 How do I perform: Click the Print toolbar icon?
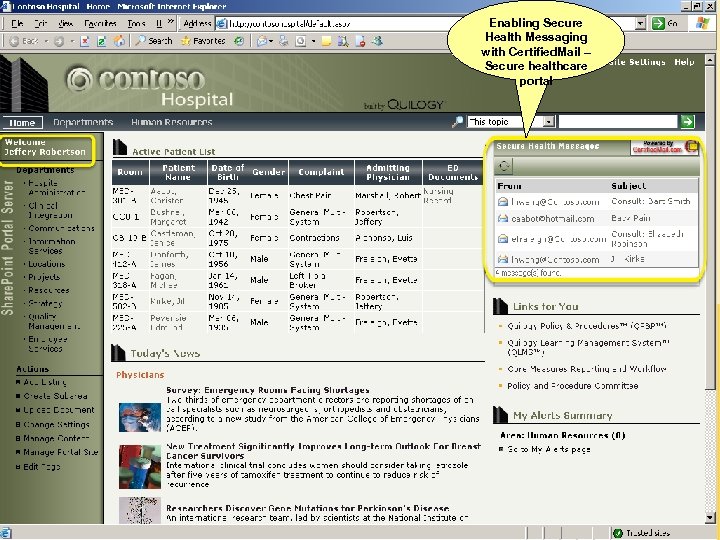(x=283, y=41)
